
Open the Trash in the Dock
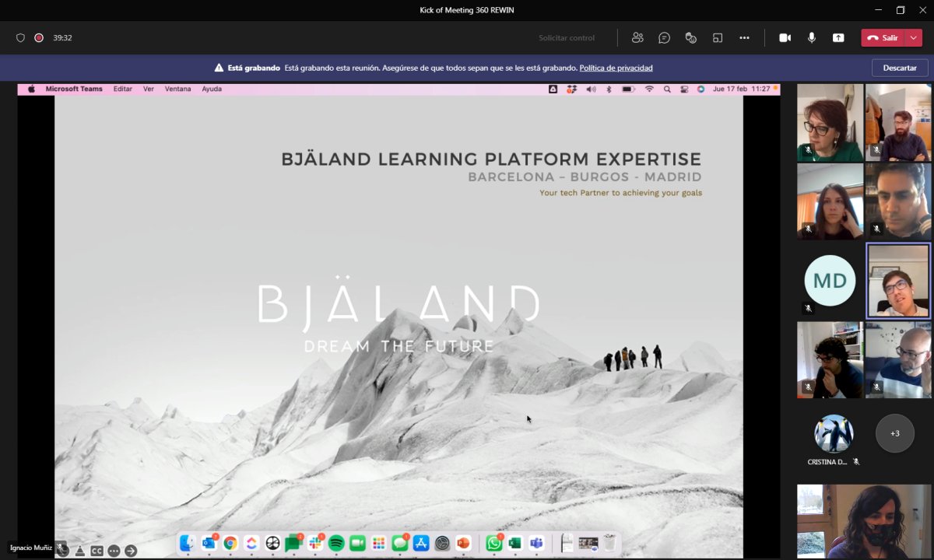pos(609,544)
